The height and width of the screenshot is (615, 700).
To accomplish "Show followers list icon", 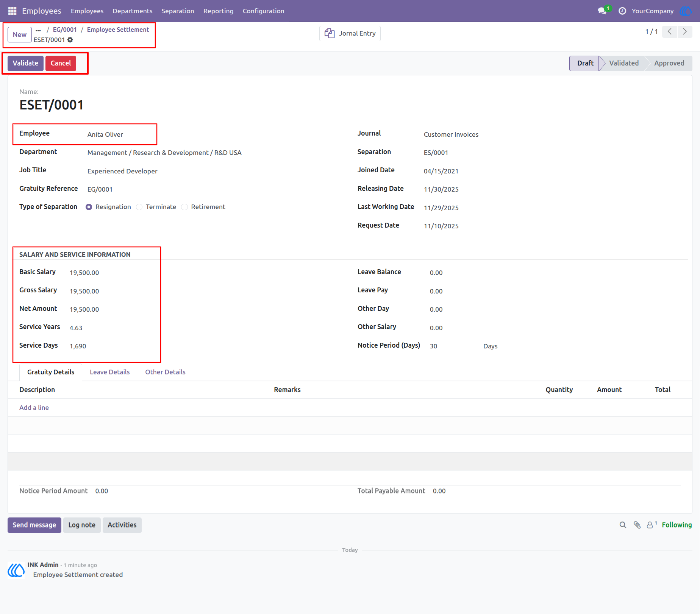I will tap(652, 525).
